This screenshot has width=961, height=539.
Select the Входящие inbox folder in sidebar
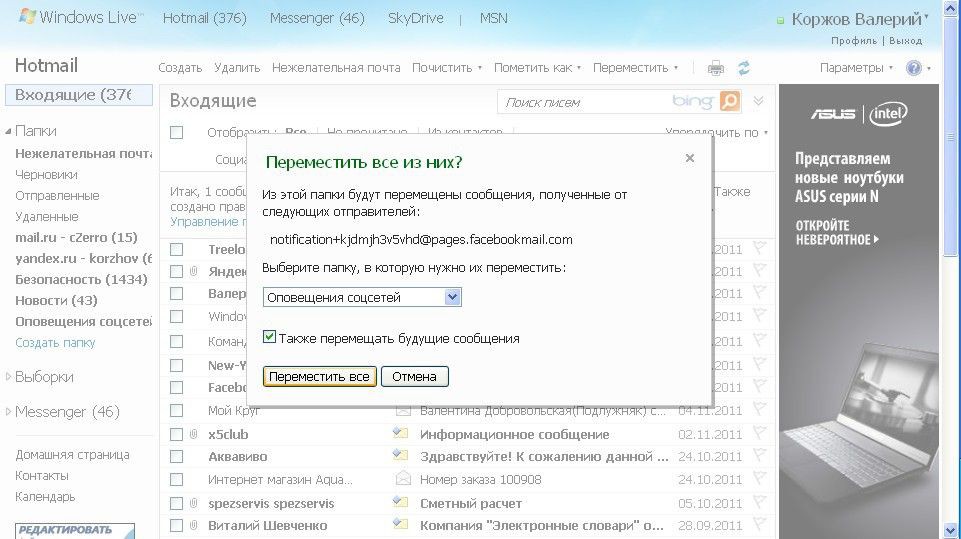click(x=78, y=95)
